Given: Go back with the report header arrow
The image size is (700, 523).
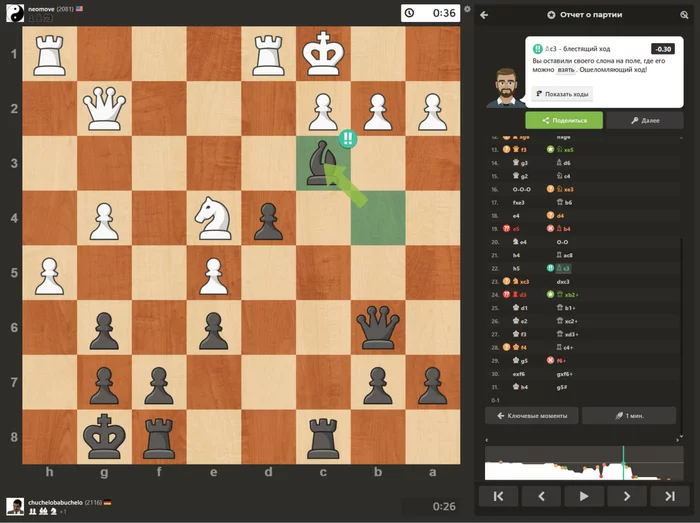Looking at the screenshot, I should pyautogui.click(x=484, y=15).
